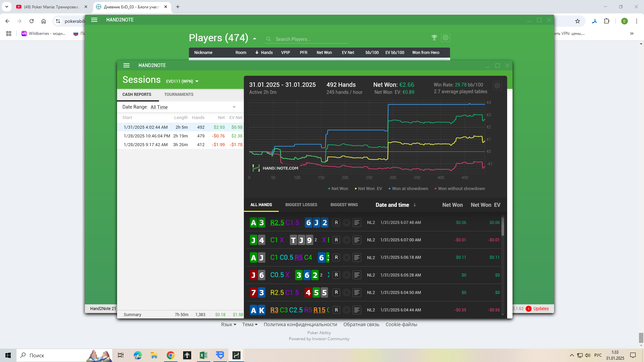Open notes icon for A3 hand
The image size is (644, 362).
pyautogui.click(x=357, y=223)
